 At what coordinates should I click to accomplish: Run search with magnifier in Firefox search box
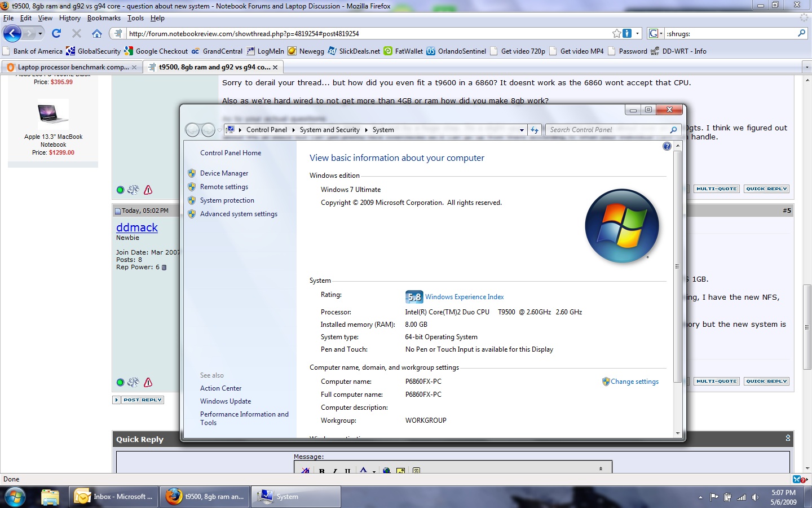click(801, 33)
